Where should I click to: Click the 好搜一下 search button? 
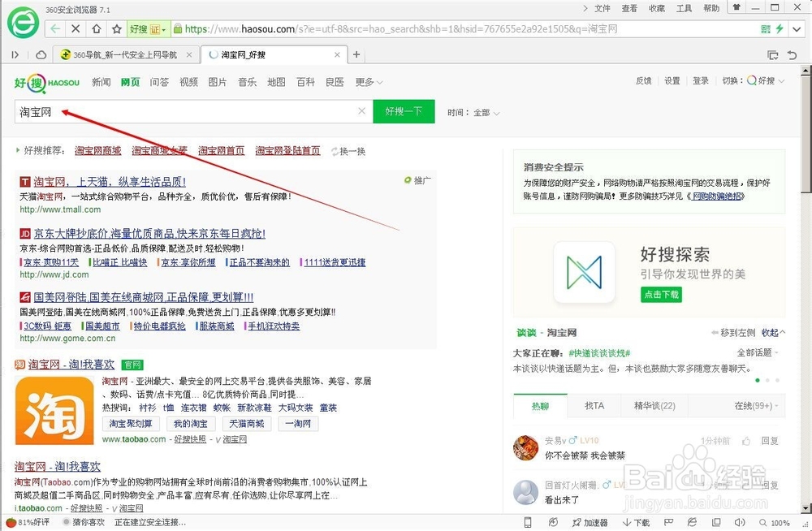pos(404,111)
